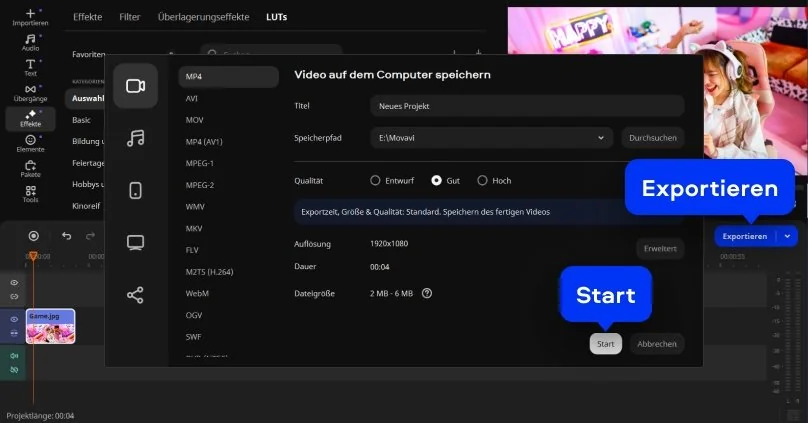Click the Titel field with Neues Projekt

click(x=526, y=106)
